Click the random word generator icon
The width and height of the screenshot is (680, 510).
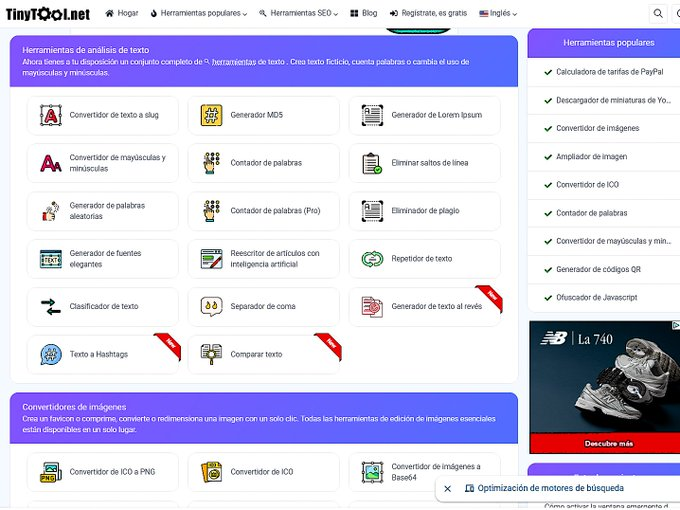coord(51,211)
